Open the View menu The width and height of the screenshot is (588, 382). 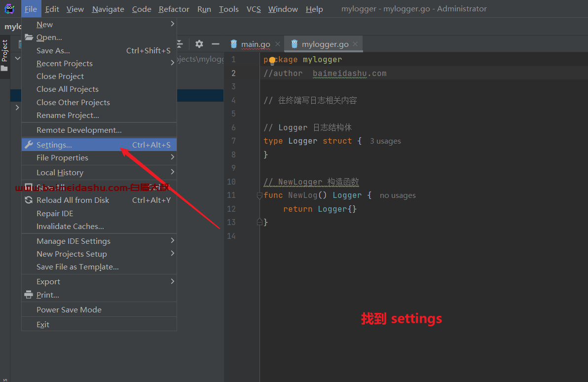coord(75,9)
